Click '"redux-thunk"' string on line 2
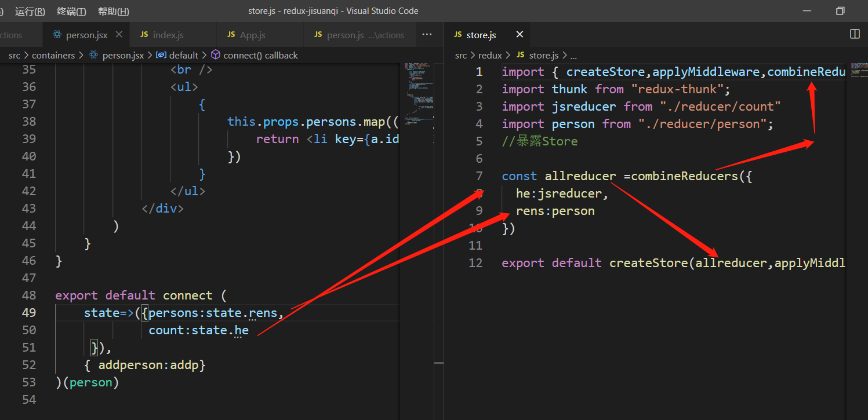 pyautogui.click(x=678, y=89)
